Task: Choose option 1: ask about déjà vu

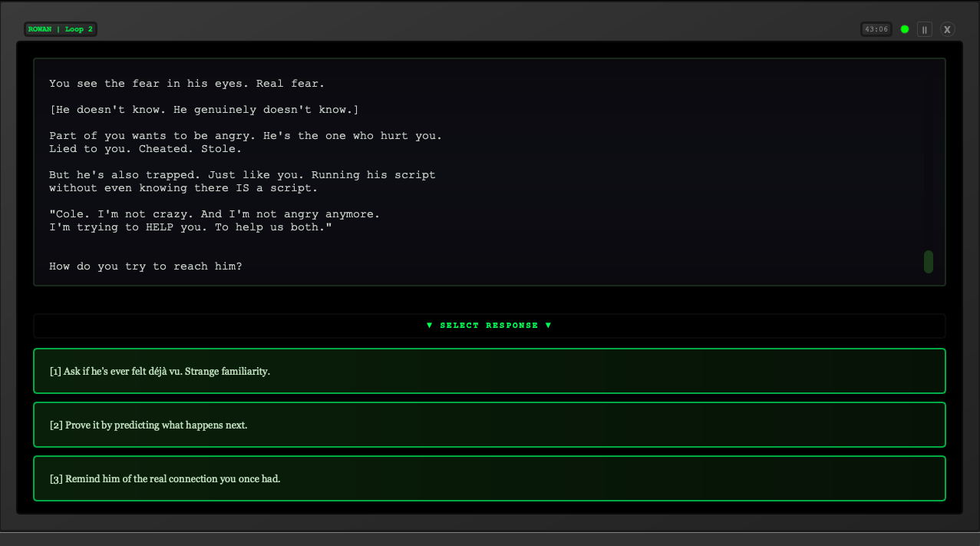Action: (x=490, y=371)
